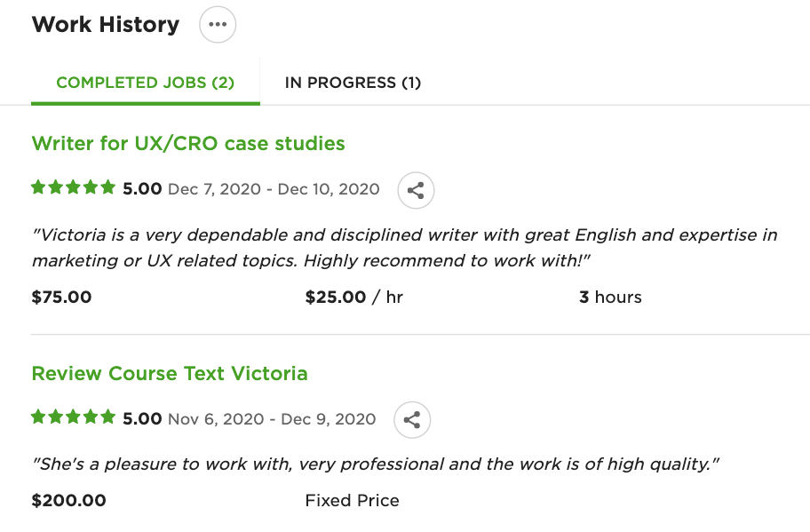Click the "pleasure to work with" review quote

click(x=376, y=464)
